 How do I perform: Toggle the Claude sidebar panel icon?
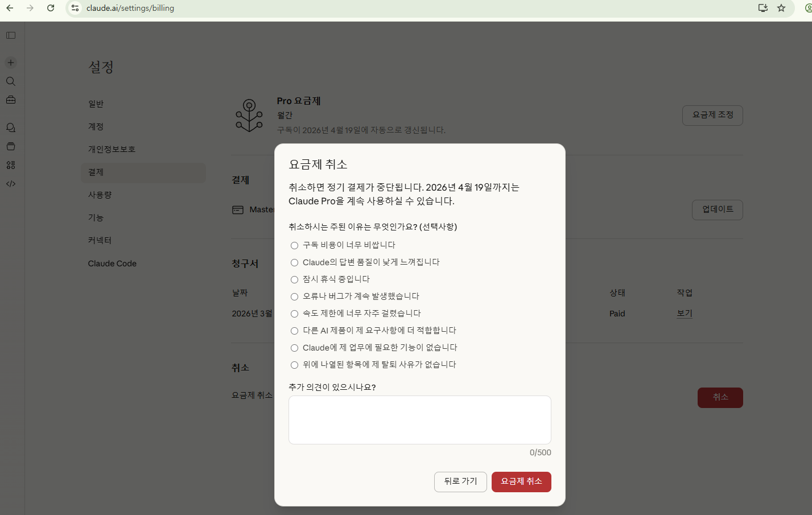[x=11, y=35]
